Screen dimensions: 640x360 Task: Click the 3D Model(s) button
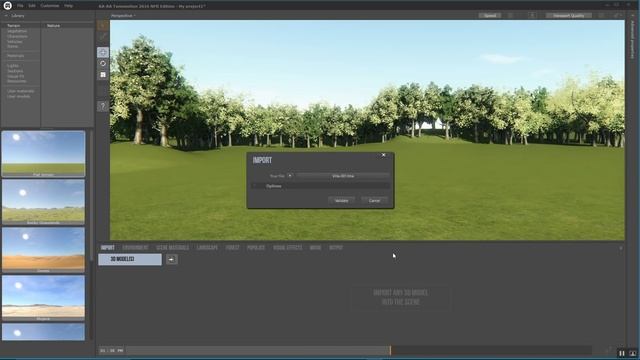pyautogui.click(x=130, y=259)
